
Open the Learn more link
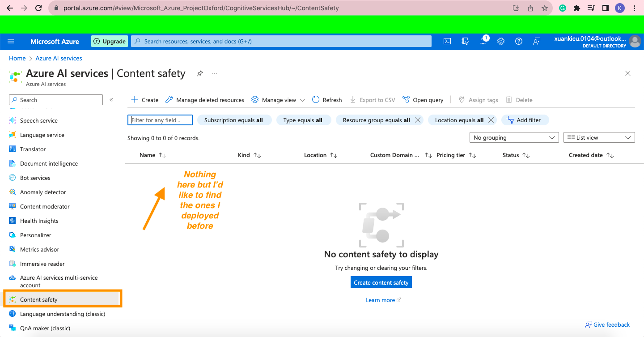[x=383, y=300]
